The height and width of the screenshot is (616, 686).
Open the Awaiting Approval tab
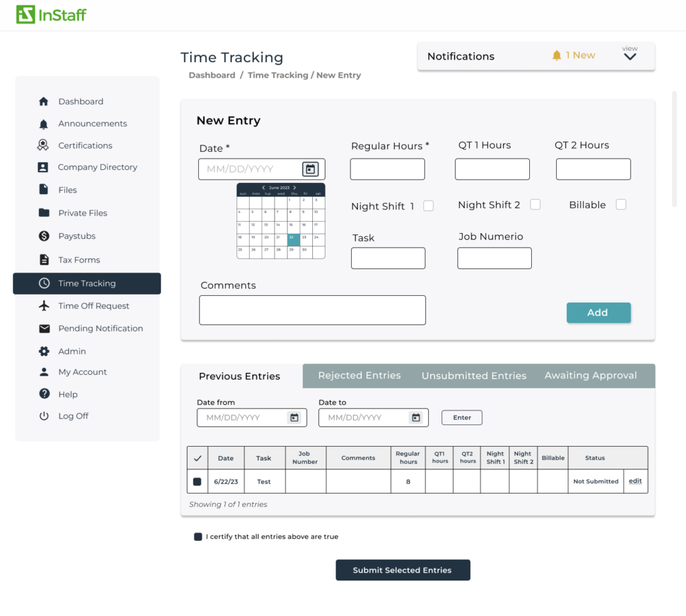coord(590,376)
